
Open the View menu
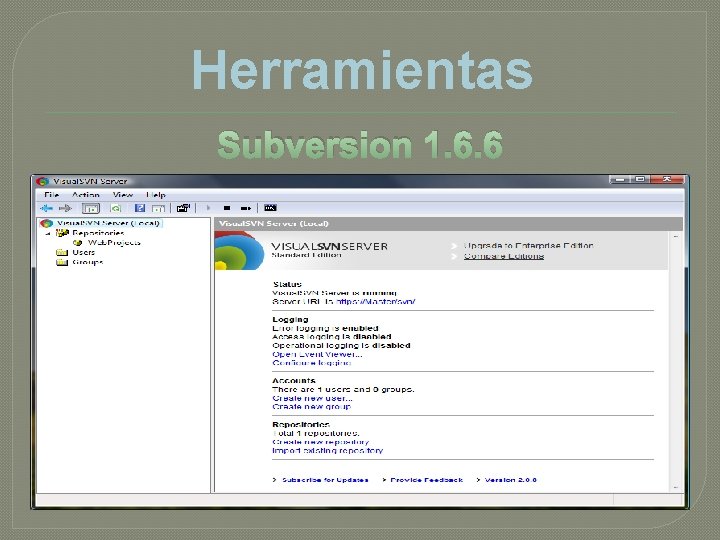[123, 195]
